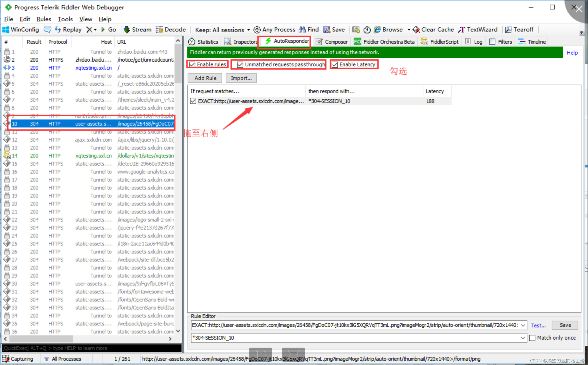
Task: Click the Stream toolbar icon
Action: pyautogui.click(x=137, y=29)
